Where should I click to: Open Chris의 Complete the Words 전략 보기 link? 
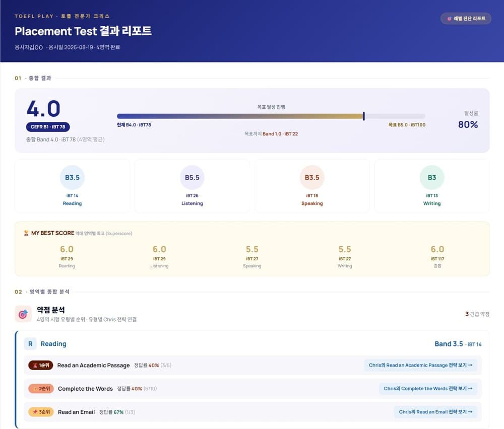coord(428,389)
